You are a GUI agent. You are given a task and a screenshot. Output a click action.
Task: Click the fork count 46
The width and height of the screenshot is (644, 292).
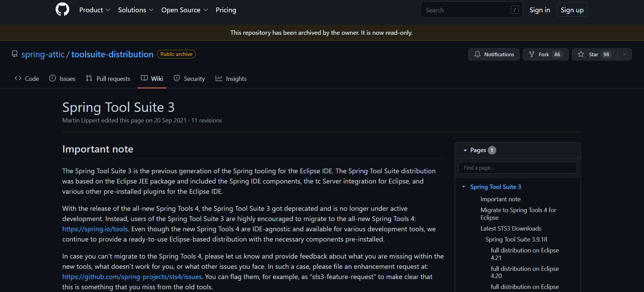557,55
